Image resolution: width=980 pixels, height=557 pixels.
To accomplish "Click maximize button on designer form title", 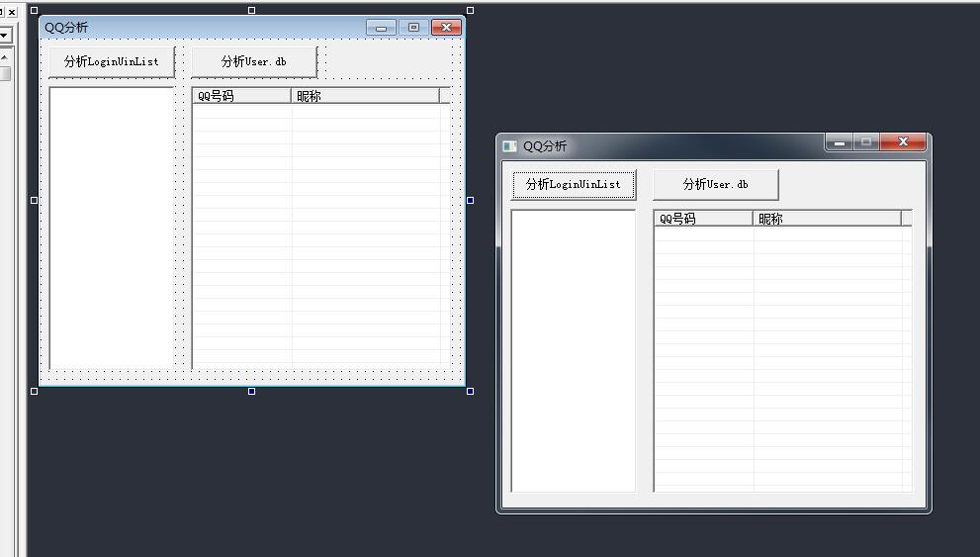I will point(413,28).
